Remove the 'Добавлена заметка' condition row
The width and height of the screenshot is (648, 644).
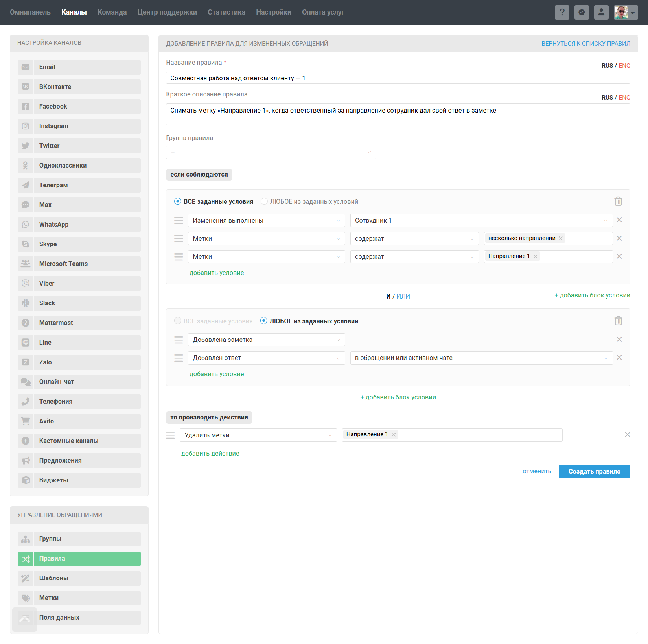[619, 340]
